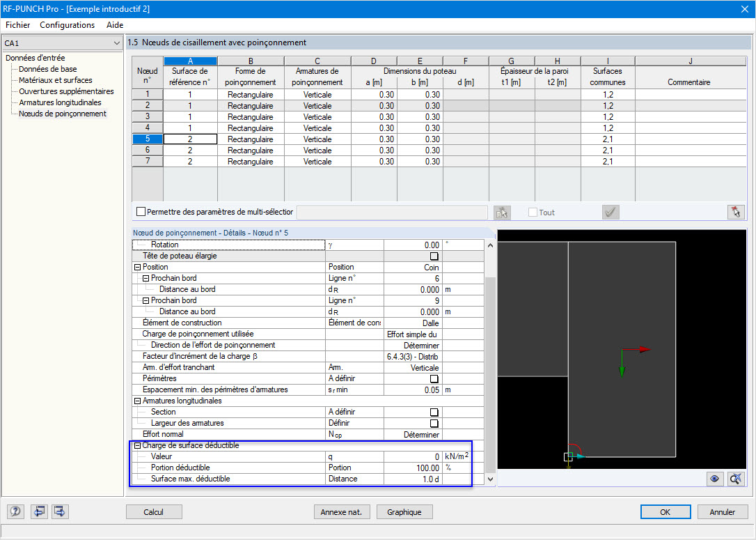Screen dimensions: 756x540
Task: Click the Annuler button
Action: (x=723, y=512)
